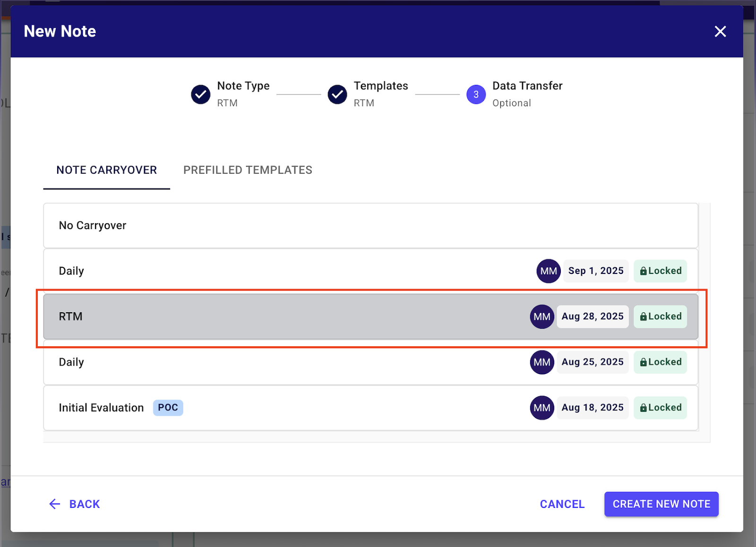The image size is (756, 547).
Task: Choose the RTM note carryover row
Action: (x=283, y=316)
